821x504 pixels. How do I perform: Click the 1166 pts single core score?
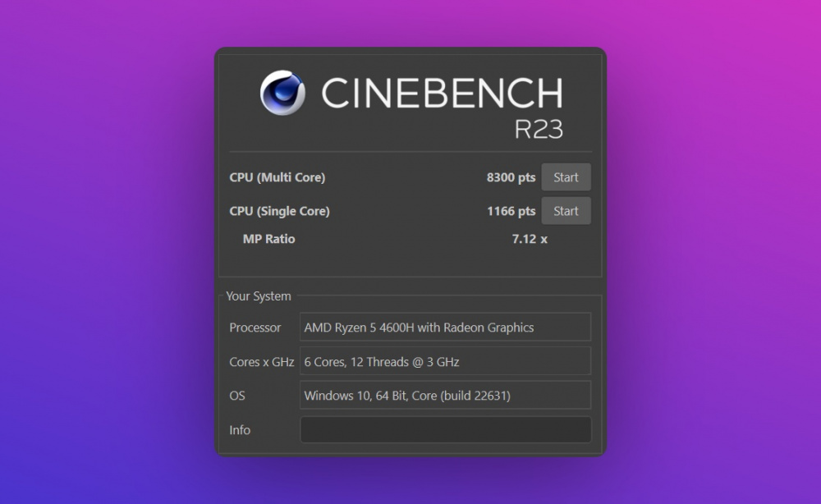[511, 211]
